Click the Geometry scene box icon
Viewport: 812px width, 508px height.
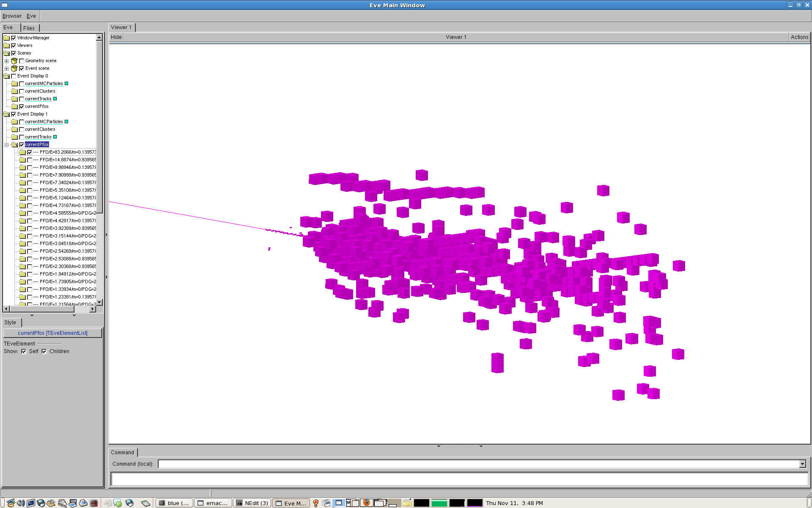14,61
